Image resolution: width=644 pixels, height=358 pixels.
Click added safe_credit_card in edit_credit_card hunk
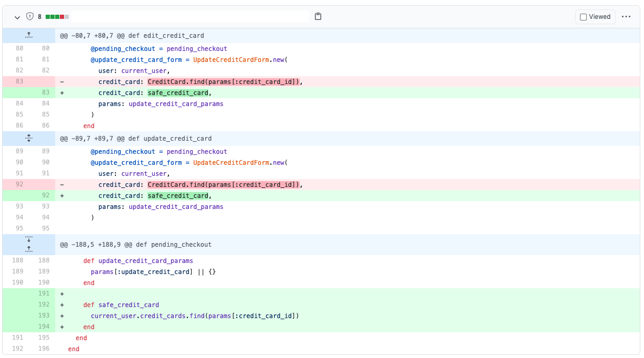pyautogui.click(x=178, y=93)
